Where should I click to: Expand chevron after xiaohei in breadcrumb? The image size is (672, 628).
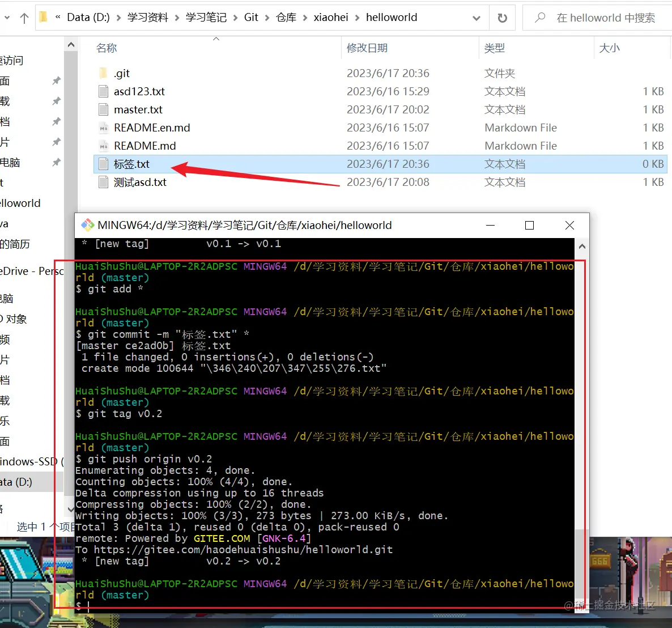point(357,18)
